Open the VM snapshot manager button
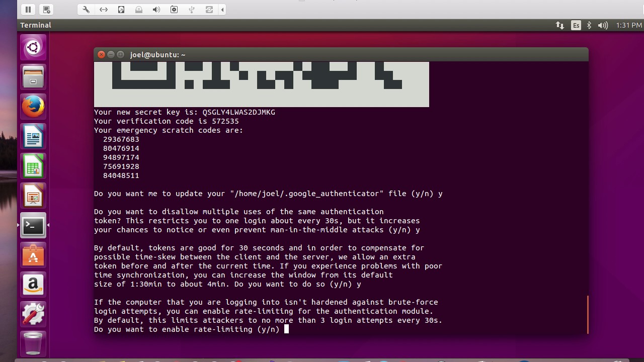Screen dimensions: 644x362 point(46,9)
